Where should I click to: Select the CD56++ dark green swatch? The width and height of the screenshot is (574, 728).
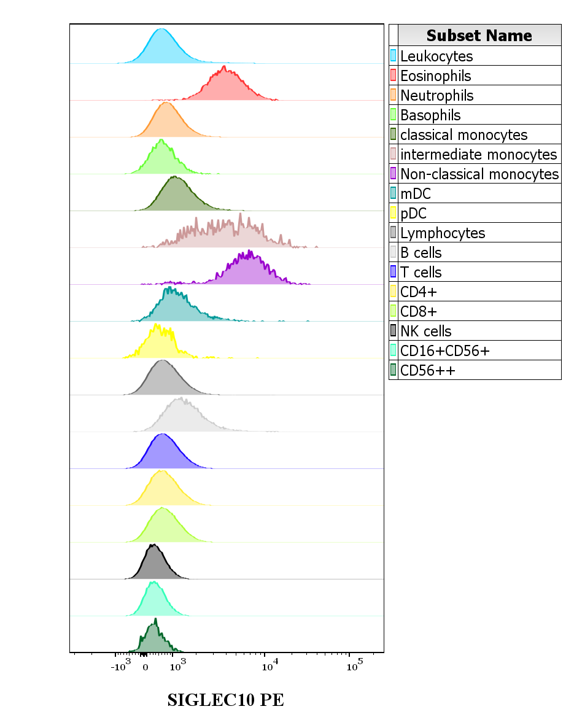point(394,370)
